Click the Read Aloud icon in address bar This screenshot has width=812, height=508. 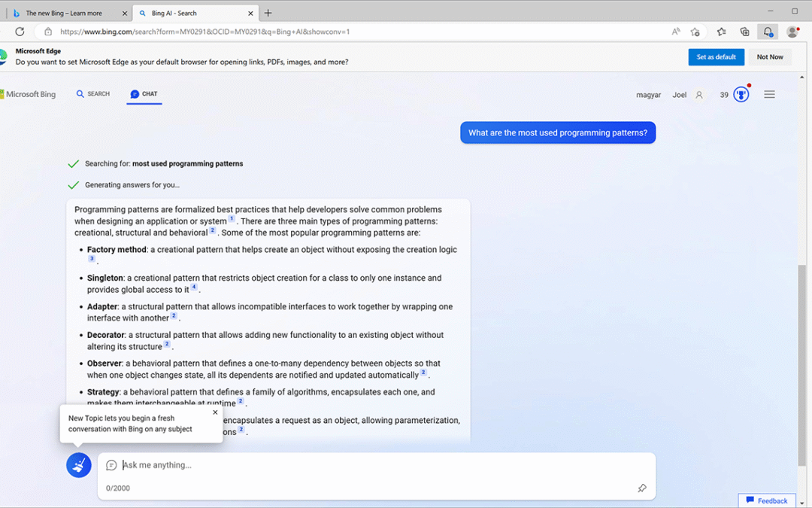677,32
